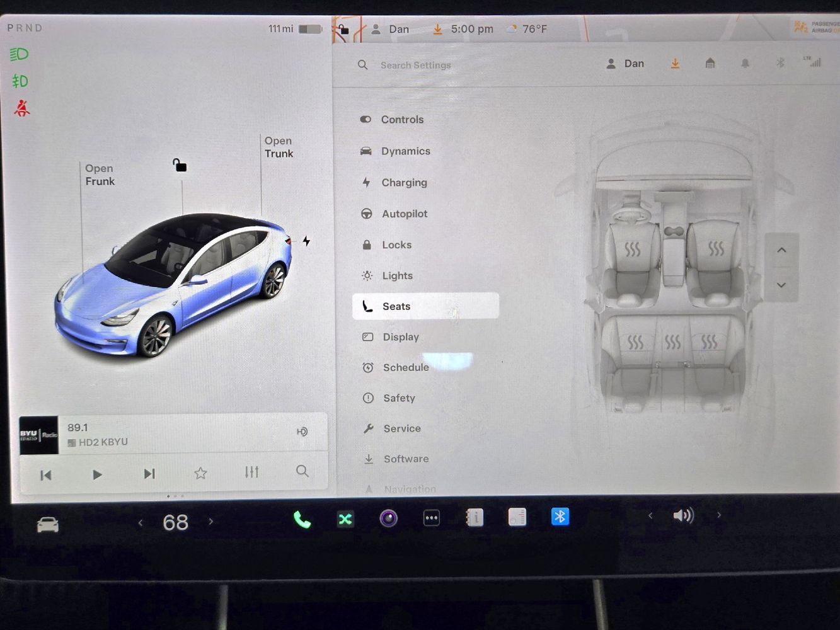
Task: Toggle driver seat heater
Action: point(632,249)
